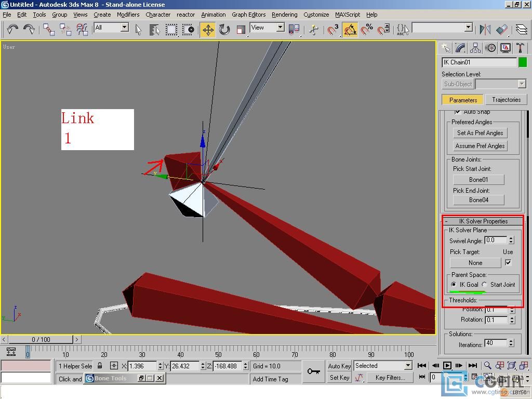Open the Utilities hammer tab
This screenshot has height=399, width=532.
click(x=520, y=48)
